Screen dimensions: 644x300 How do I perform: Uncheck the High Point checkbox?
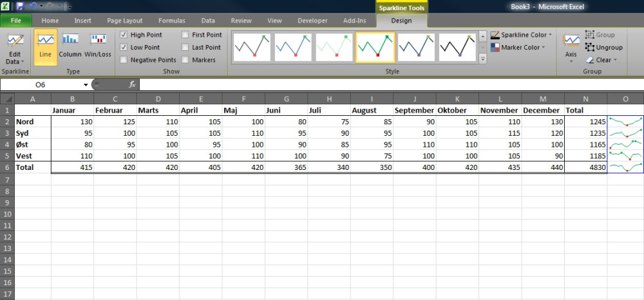coord(124,35)
